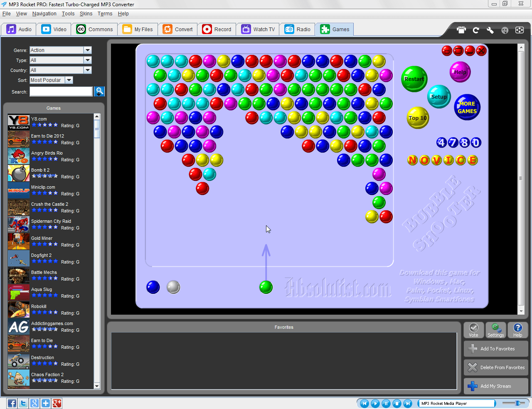Click the green Restart bubble
532x409 pixels.
[x=414, y=79]
